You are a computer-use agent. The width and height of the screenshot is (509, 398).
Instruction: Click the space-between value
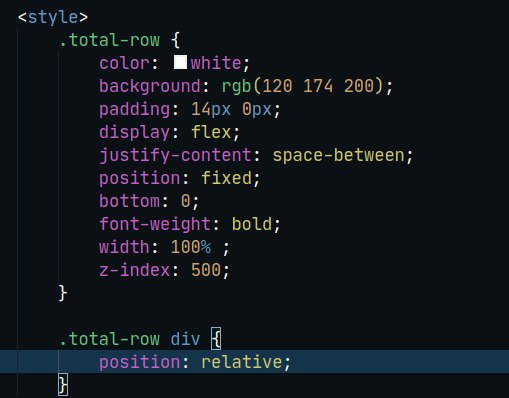pos(339,155)
